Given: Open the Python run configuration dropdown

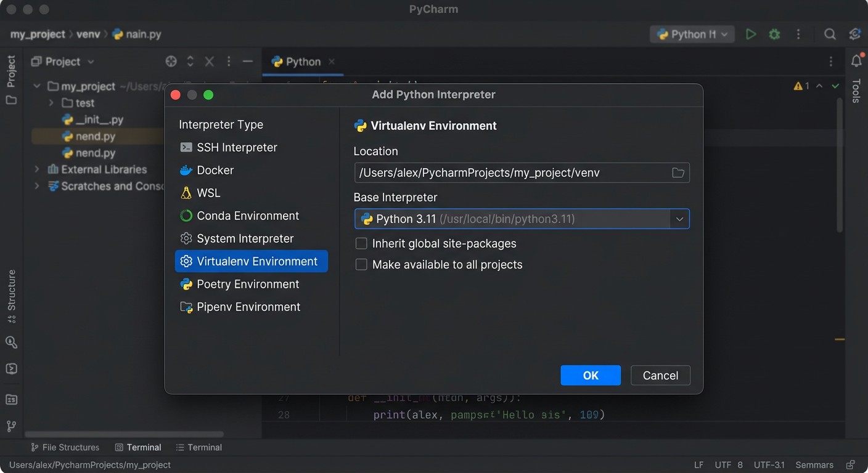Looking at the screenshot, I should point(692,34).
